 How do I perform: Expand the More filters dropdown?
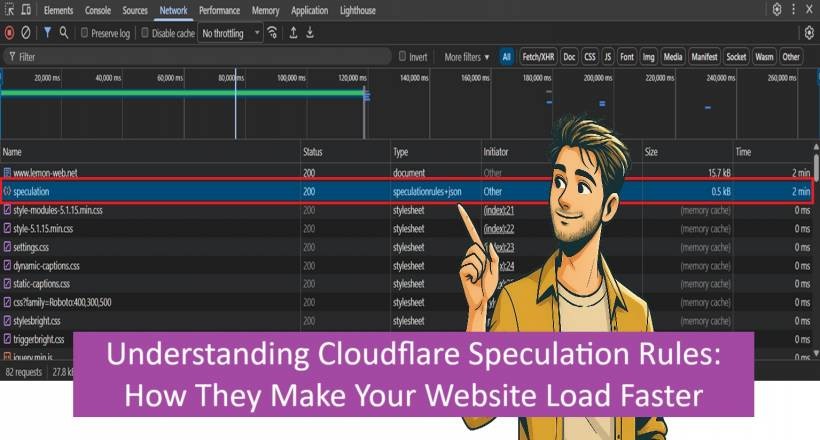pos(466,57)
